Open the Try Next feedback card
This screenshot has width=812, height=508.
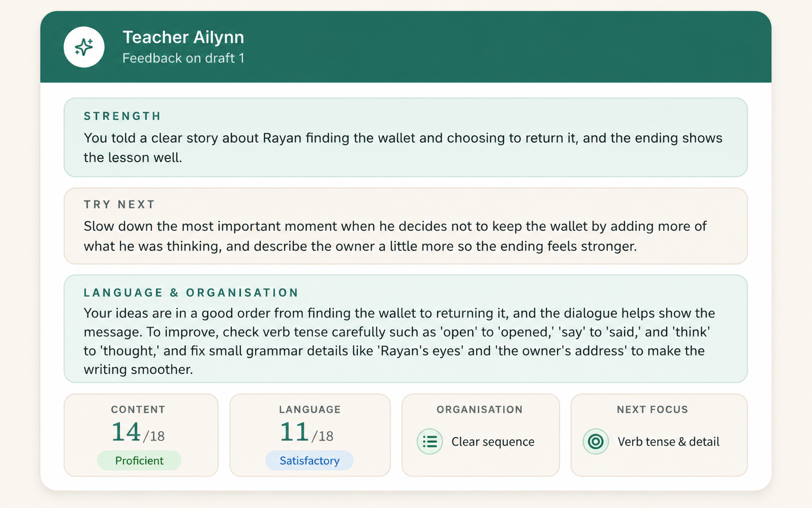(405, 226)
